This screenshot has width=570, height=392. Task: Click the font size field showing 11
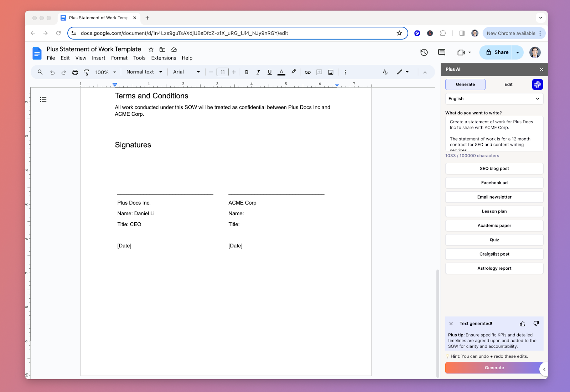pos(223,72)
